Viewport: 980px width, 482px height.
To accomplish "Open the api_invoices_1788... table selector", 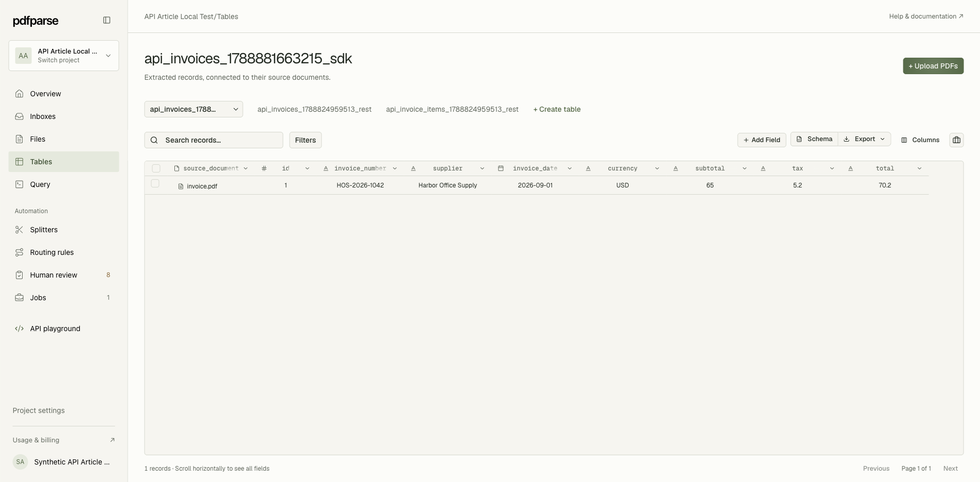I will pos(193,109).
